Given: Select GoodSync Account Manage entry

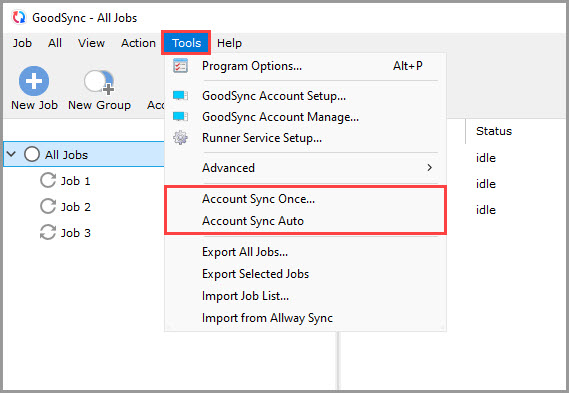Looking at the screenshot, I should pos(306,117).
